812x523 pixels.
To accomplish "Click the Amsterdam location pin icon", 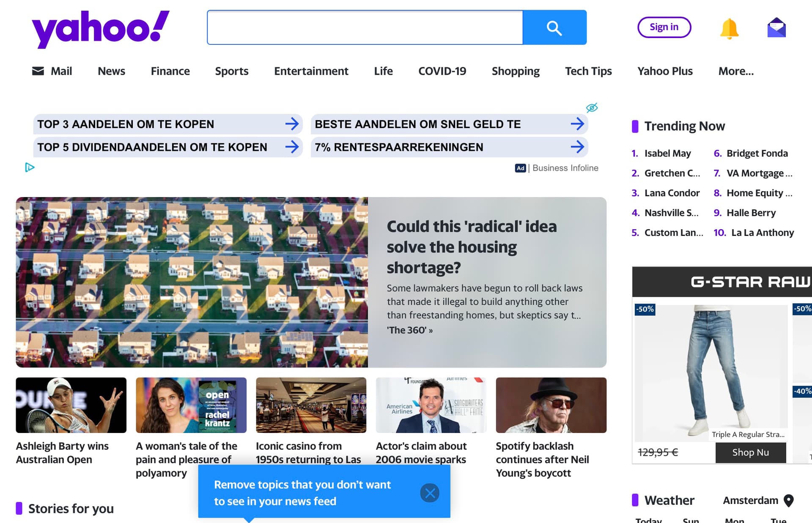I will pyautogui.click(x=788, y=501).
